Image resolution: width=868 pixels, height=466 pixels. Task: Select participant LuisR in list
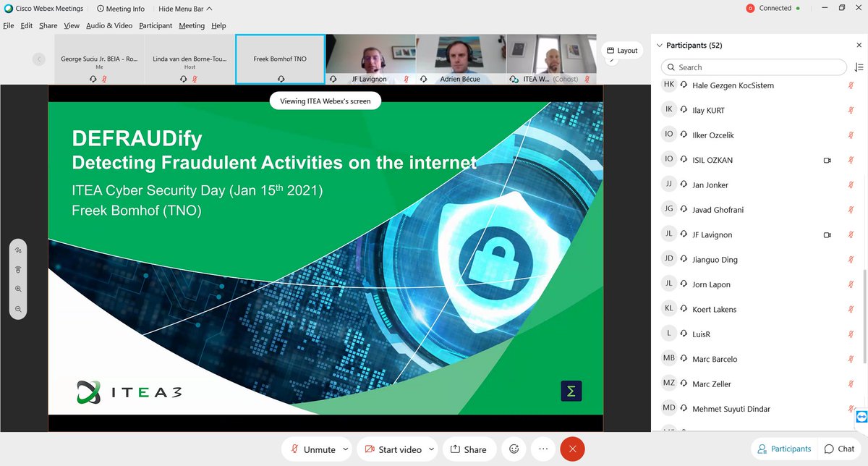click(x=758, y=334)
